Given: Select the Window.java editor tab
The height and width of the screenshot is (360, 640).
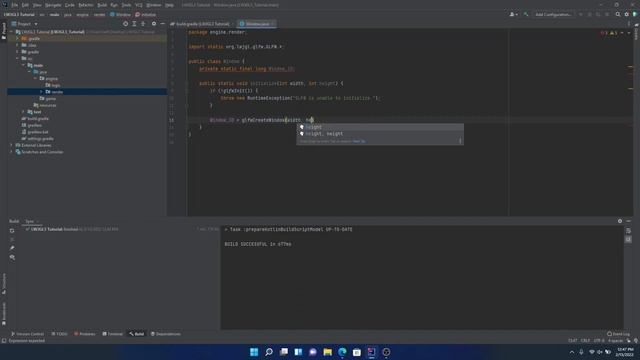Looking at the screenshot, I should (257, 24).
